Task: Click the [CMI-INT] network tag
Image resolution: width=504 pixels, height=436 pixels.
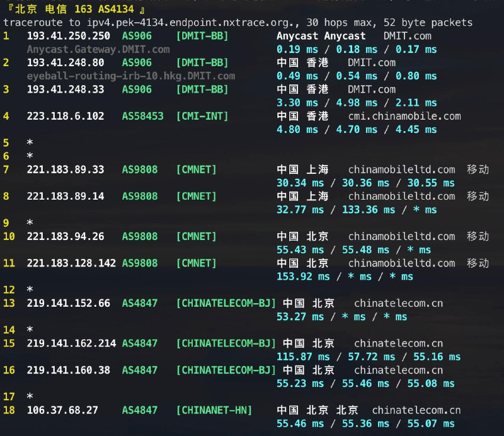Action: (202, 116)
